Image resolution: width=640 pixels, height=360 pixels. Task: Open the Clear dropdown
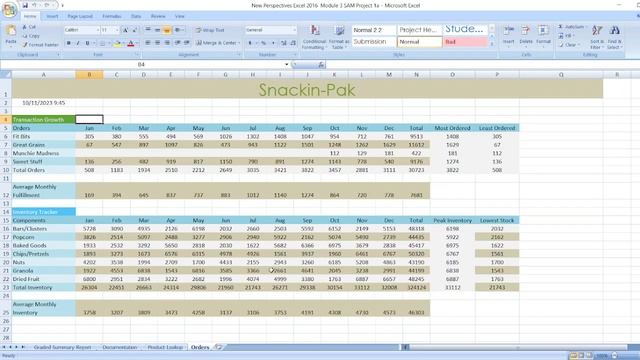coord(569,45)
